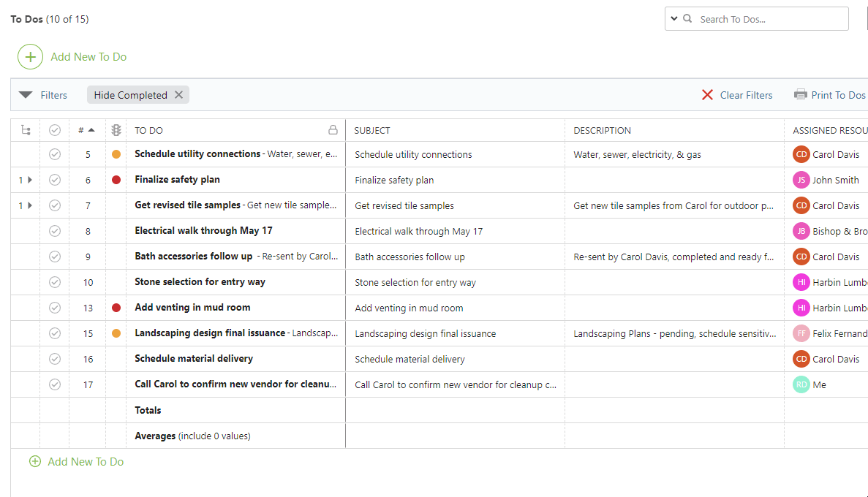Mark Schedule utility connections as complete
868x497 pixels.
click(x=55, y=154)
